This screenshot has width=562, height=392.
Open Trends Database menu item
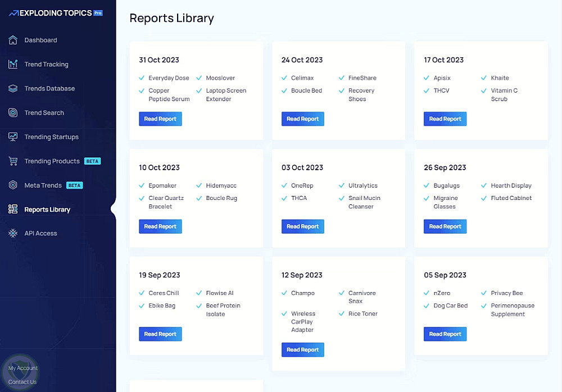pyautogui.click(x=49, y=89)
